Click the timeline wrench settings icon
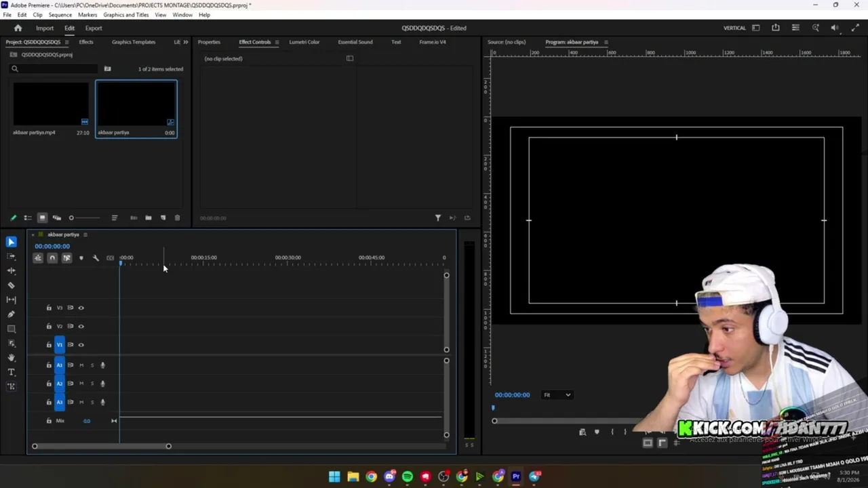Image resolution: width=868 pixels, height=488 pixels. click(96, 258)
